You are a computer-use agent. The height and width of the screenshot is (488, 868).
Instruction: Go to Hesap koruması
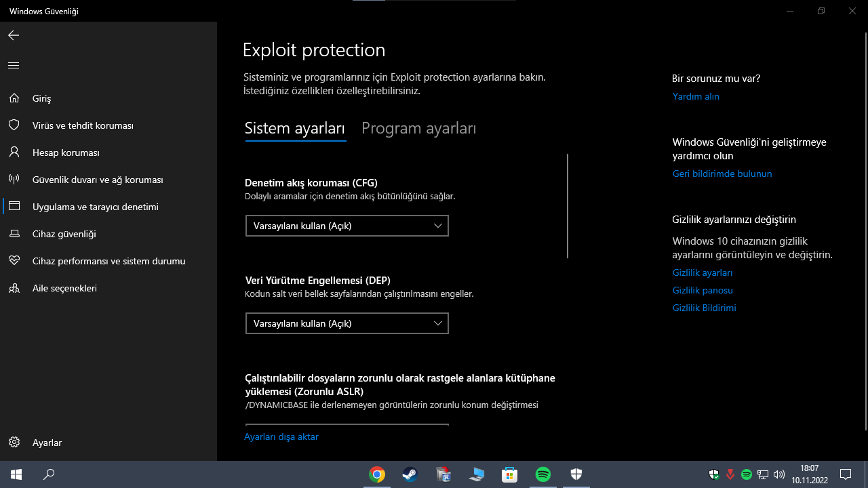(108, 152)
